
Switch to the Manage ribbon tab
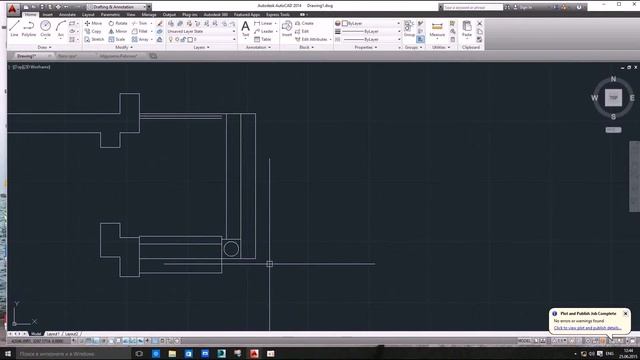[149, 15]
